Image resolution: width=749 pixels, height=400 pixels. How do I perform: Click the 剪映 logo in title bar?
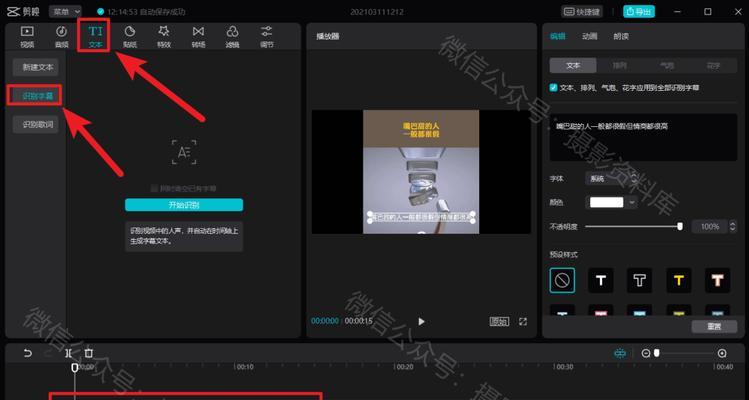23,11
